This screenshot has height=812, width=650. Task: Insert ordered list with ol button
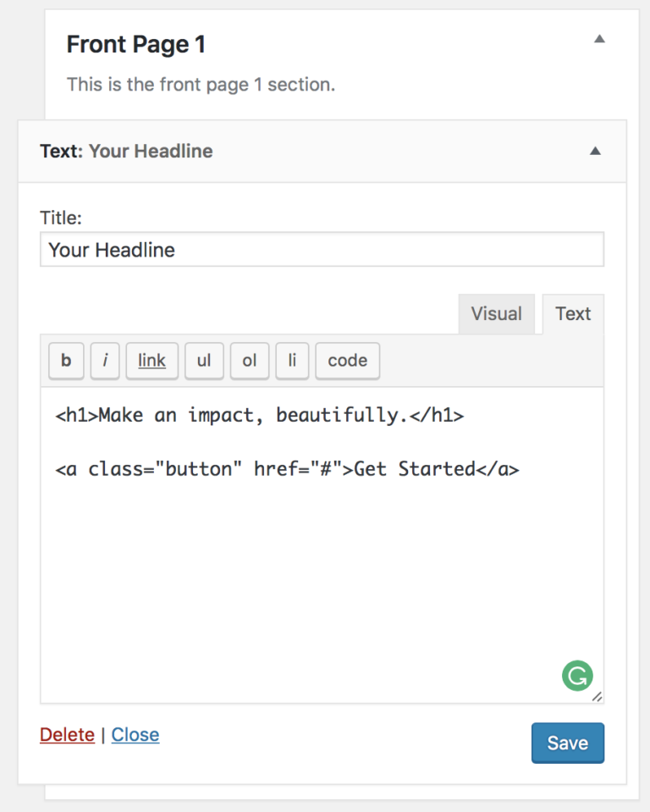tap(250, 361)
